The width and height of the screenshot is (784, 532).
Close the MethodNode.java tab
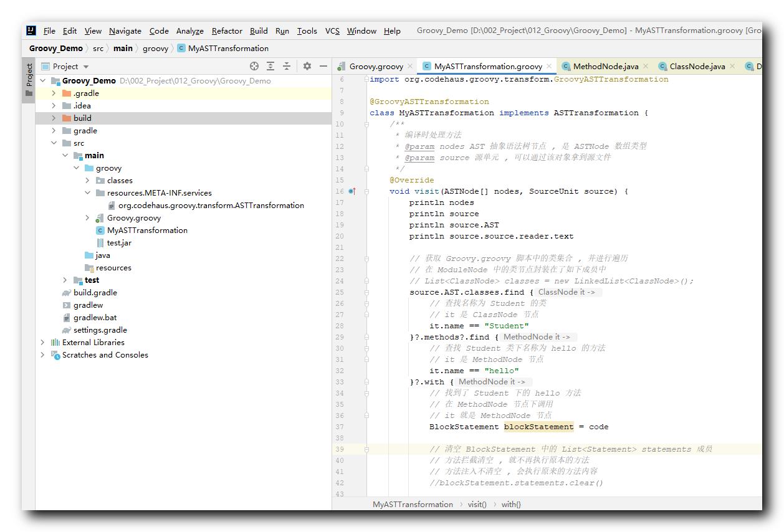click(x=645, y=66)
